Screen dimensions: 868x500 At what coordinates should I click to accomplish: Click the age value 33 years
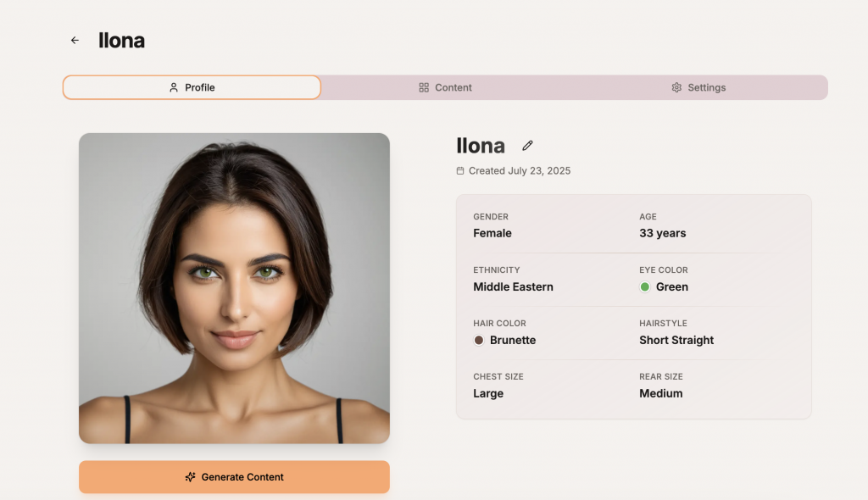click(662, 233)
